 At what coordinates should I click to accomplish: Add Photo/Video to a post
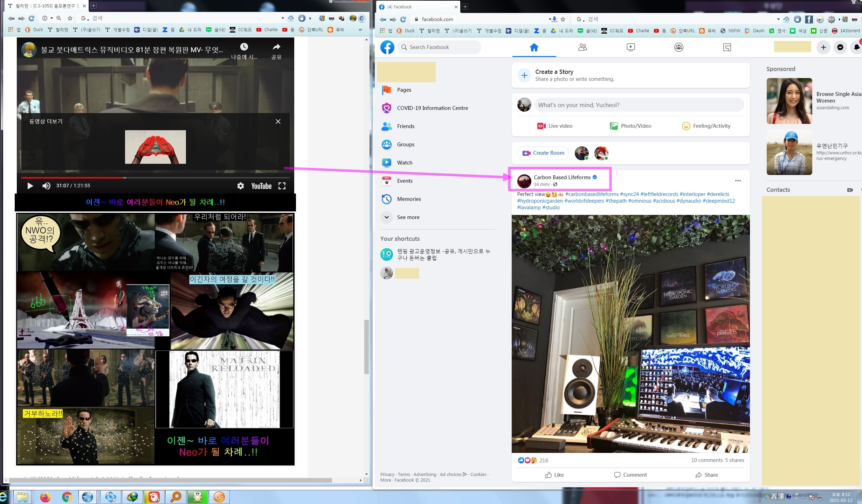tap(630, 126)
